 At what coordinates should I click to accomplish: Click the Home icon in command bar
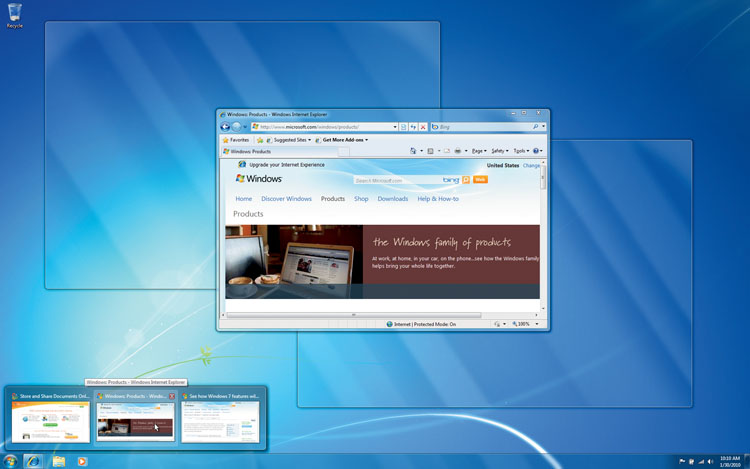click(413, 151)
